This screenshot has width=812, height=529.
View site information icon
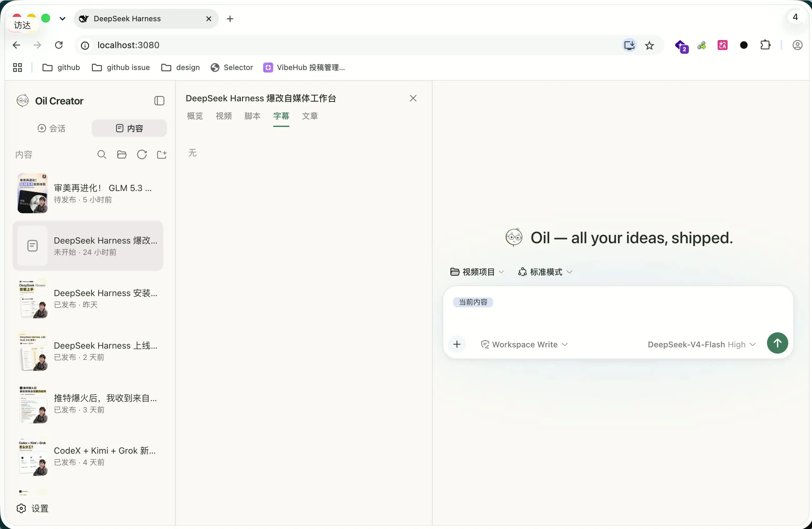(85, 45)
